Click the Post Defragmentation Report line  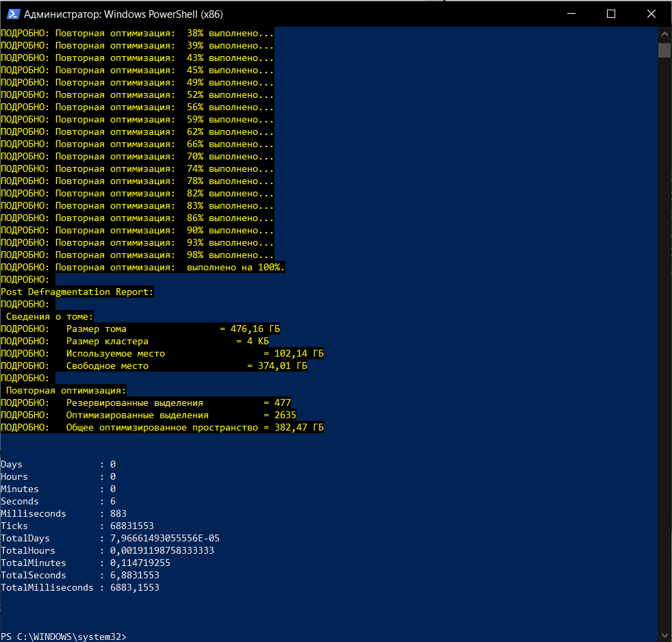tap(77, 292)
